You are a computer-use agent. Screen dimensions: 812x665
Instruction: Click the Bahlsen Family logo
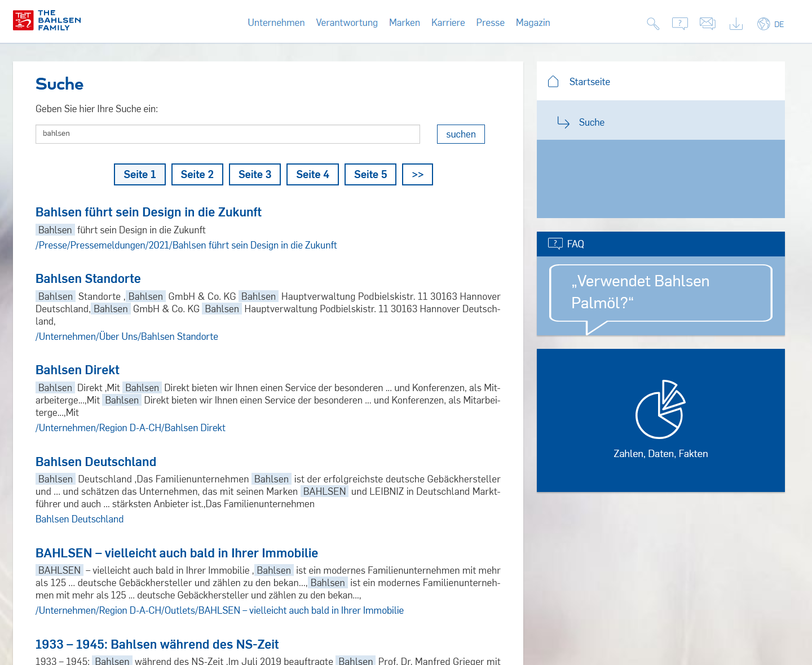(47, 20)
